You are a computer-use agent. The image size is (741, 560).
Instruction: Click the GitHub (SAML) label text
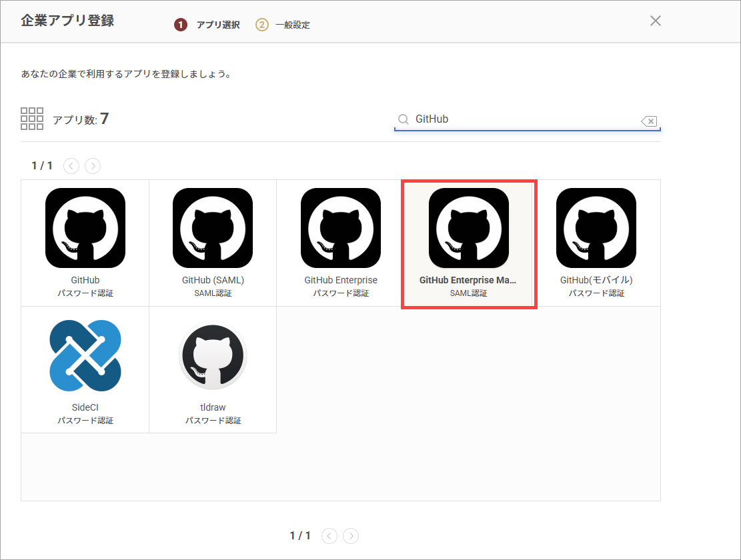point(213,280)
